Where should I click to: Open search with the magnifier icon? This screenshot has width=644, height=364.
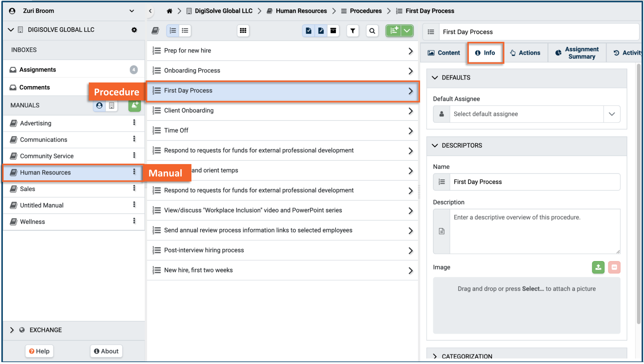(372, 31)
